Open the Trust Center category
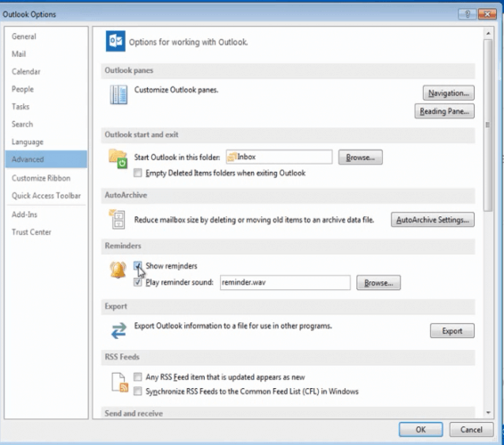Image resolution: width=504 pixels, height=445 pixels. pyautogui.click(x=46, y=232)
